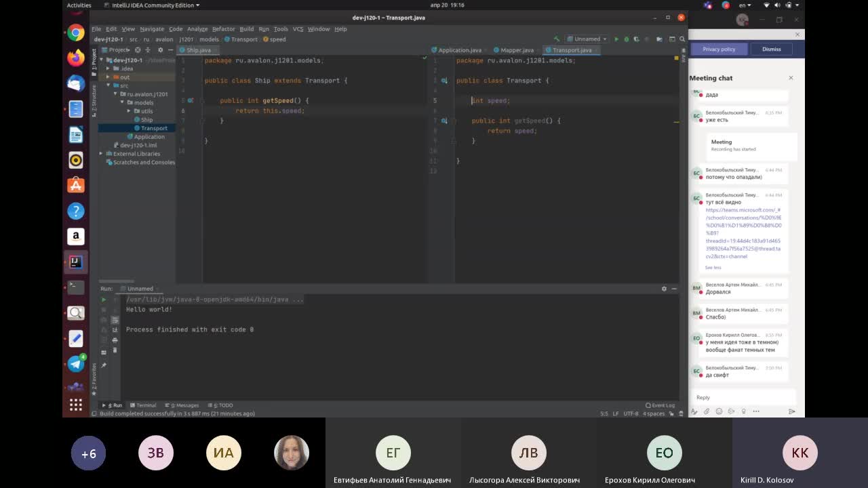
Task: Select Transport in project tree
Action: point(137,128)
